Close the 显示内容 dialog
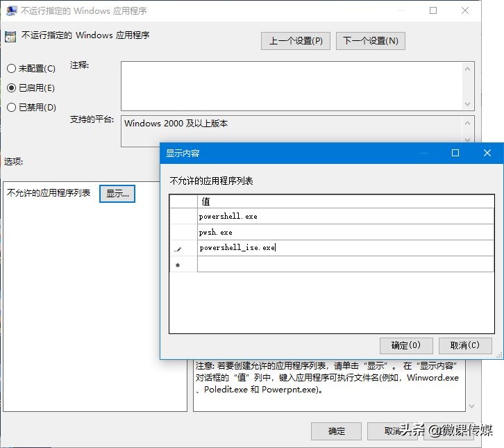Viewport: 504px width, 448px height. (487, 153)
